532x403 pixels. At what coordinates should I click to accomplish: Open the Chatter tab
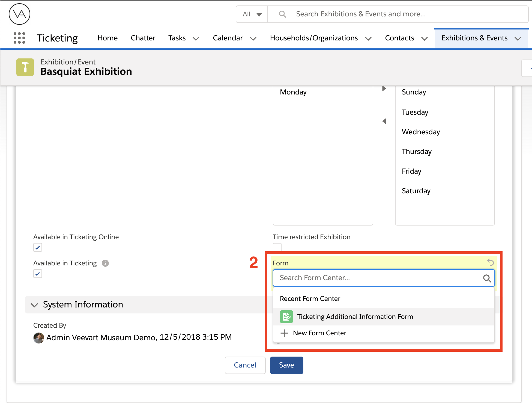tap(143, 38)
